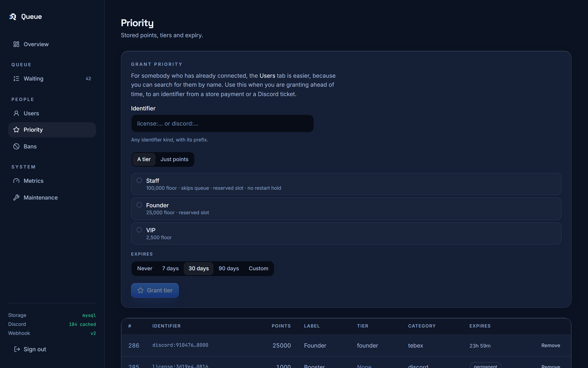Click the Users person icon

tap(16, 113)
